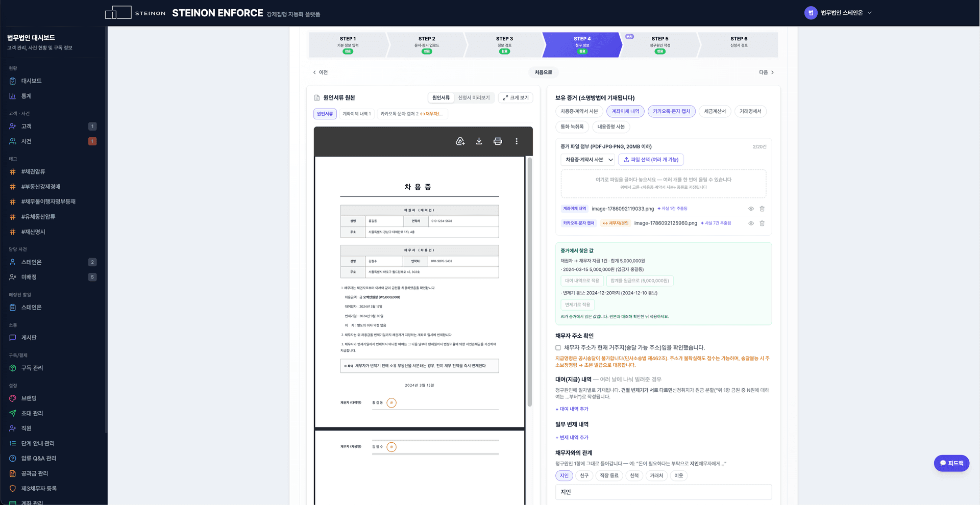
Task: Delete the image-1786092119033.png attachment
Action: click(762, 209)
